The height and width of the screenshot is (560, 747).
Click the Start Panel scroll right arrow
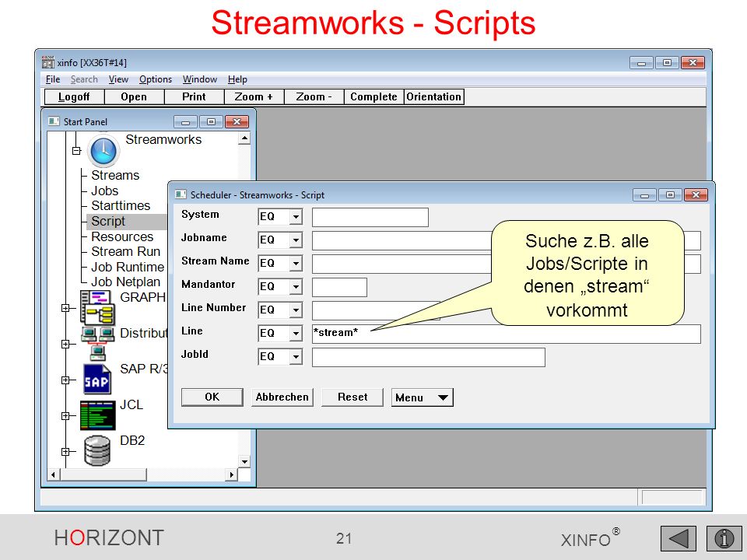coord(232,474)
